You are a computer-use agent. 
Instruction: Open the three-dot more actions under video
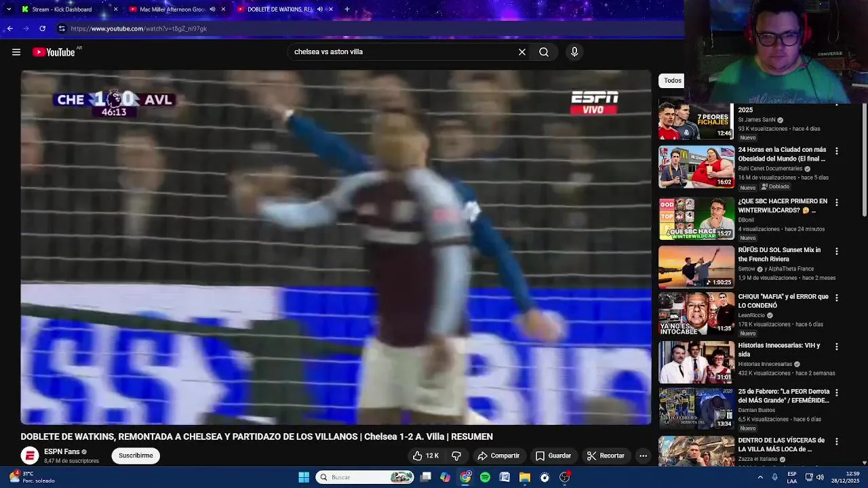[643, 455]
